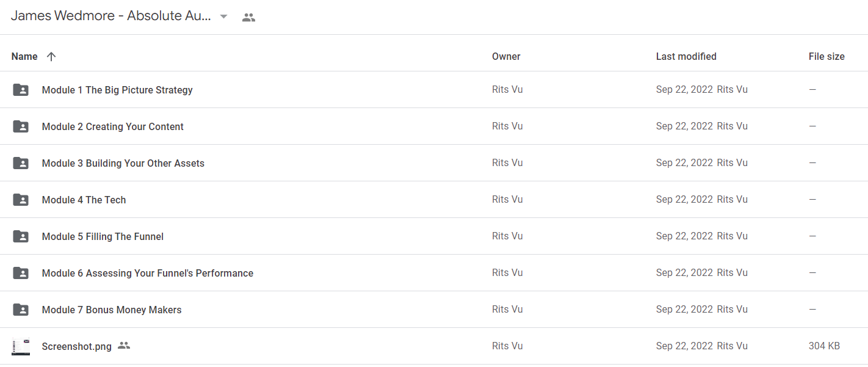Click the Module 7 shared folder icon
Screen dimensions: 868x367
[21, 310]
